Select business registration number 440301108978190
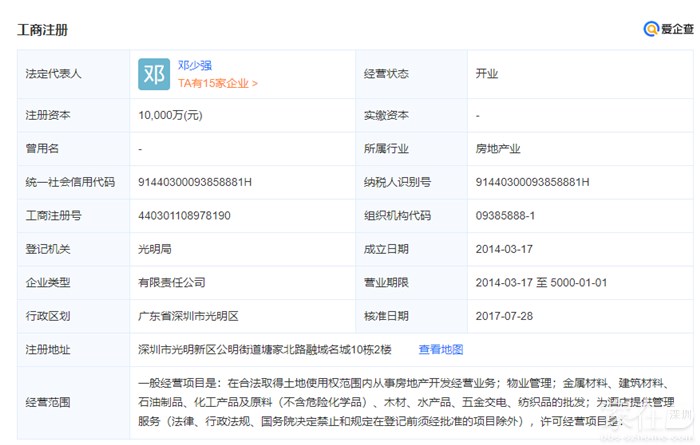This screenshot has height=445, width=700. point(184,215)
